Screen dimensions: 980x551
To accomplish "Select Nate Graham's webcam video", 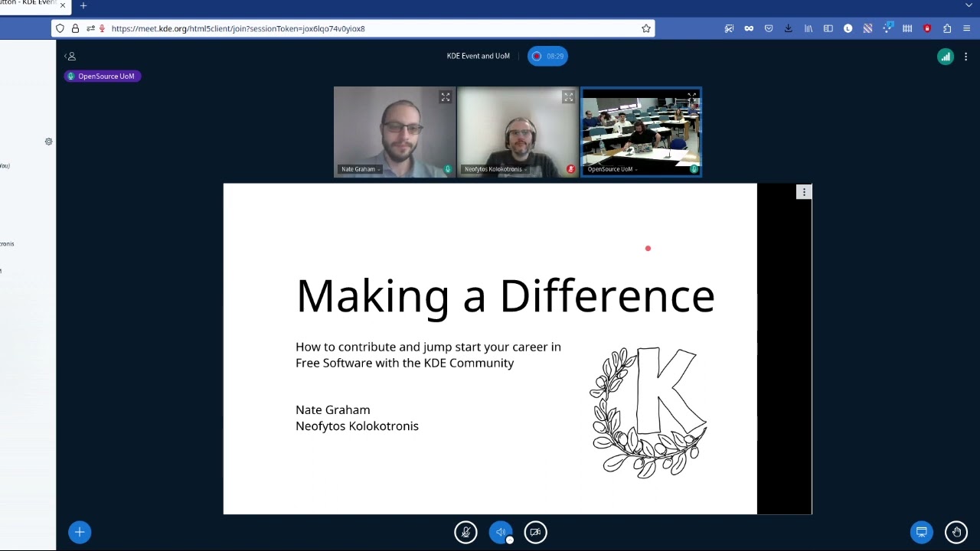I will [394, 132].
